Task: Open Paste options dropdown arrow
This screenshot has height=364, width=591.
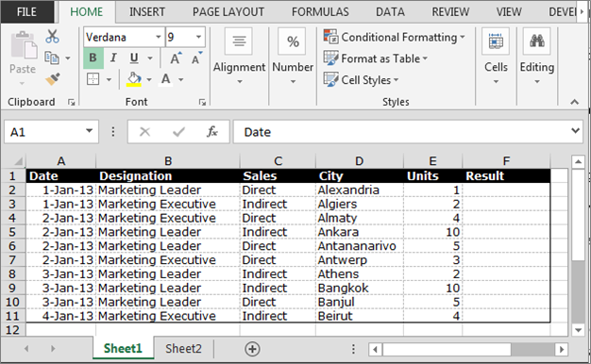Action: (22, 83)
